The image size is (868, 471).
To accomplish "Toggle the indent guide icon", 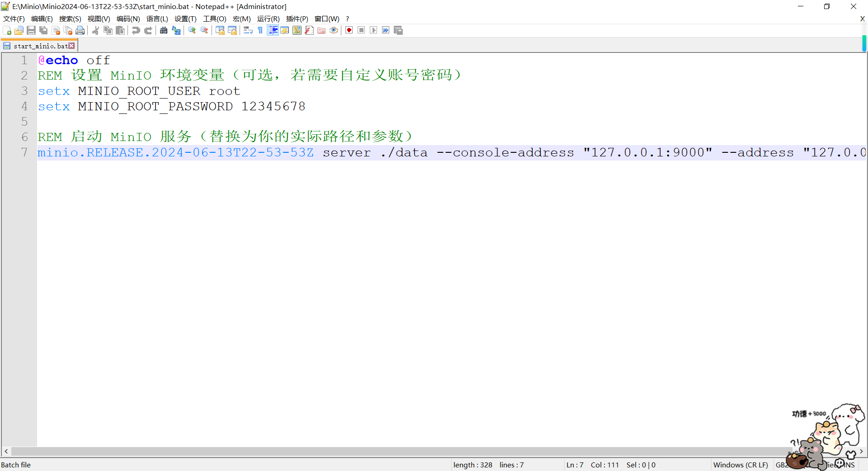I will point(273,30).
